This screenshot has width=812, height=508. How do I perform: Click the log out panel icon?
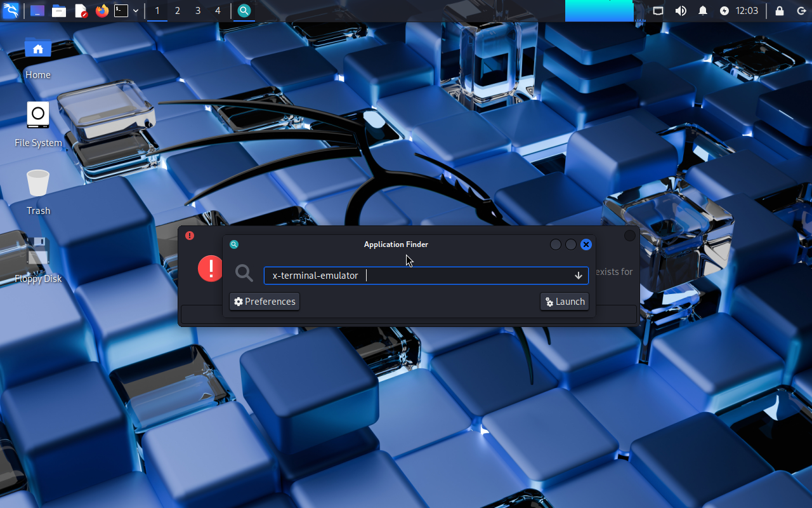point(801,11)
